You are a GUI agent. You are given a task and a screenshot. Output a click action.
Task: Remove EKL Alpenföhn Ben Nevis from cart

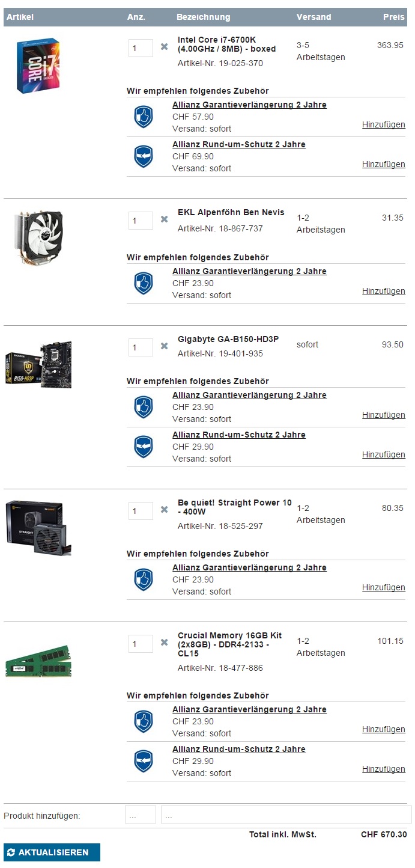tap(164, 219)
